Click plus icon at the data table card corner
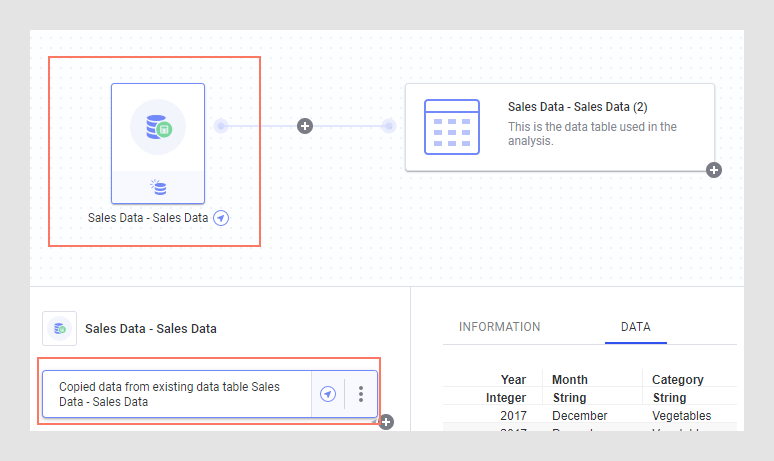The height and width of the screenshot is (461, 774). pyautogui.click(x=714, y=170)
